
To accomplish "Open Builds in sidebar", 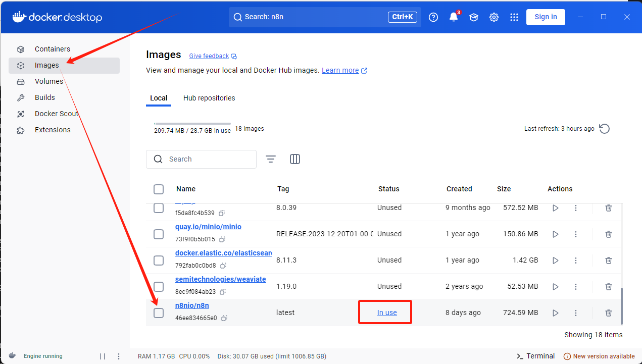I will (64, 98).
